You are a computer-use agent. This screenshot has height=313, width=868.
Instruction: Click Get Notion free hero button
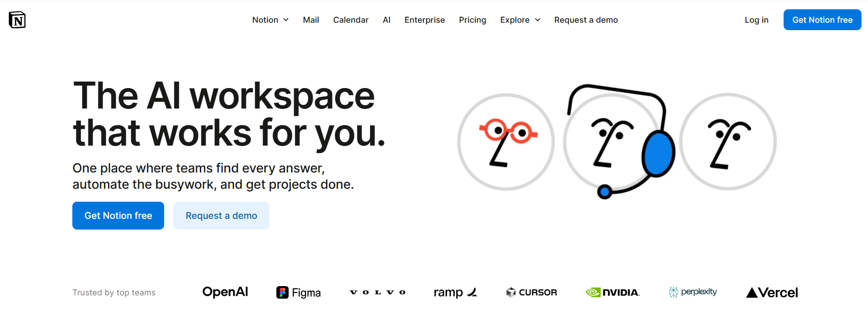118,216
